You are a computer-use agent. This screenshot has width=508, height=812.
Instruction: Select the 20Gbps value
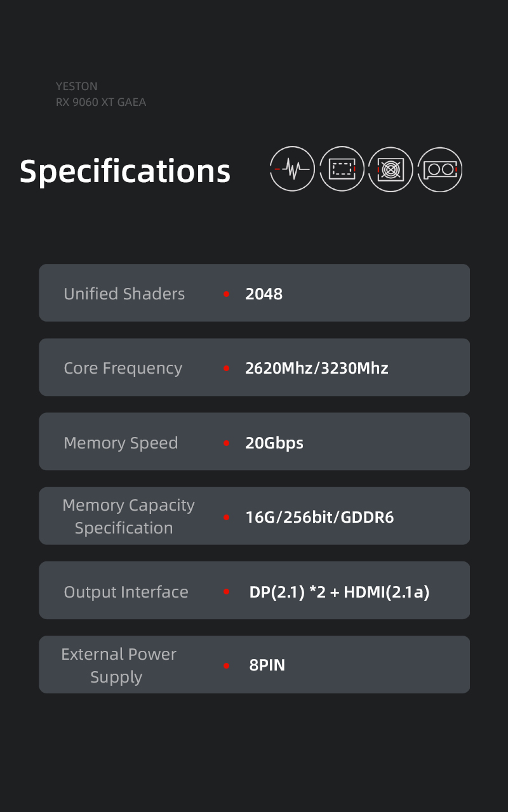tap(274, 443)
